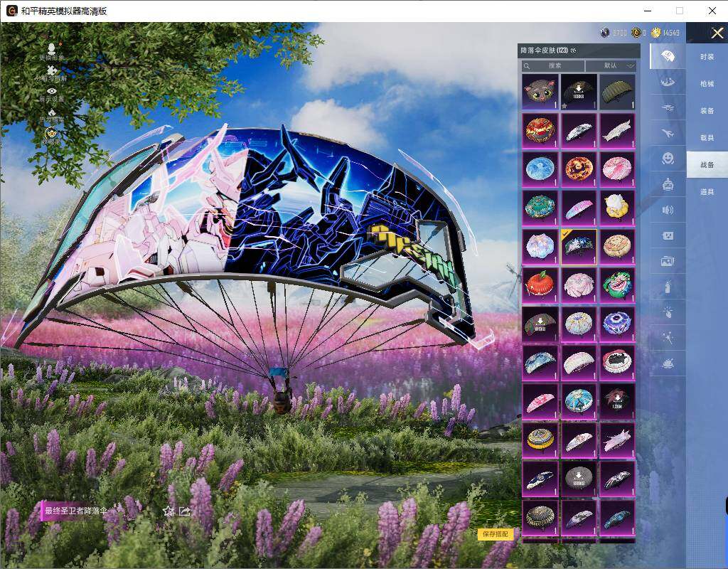Select the glider wing category icon
Viewport: 728px width, 569px height.
668,83
